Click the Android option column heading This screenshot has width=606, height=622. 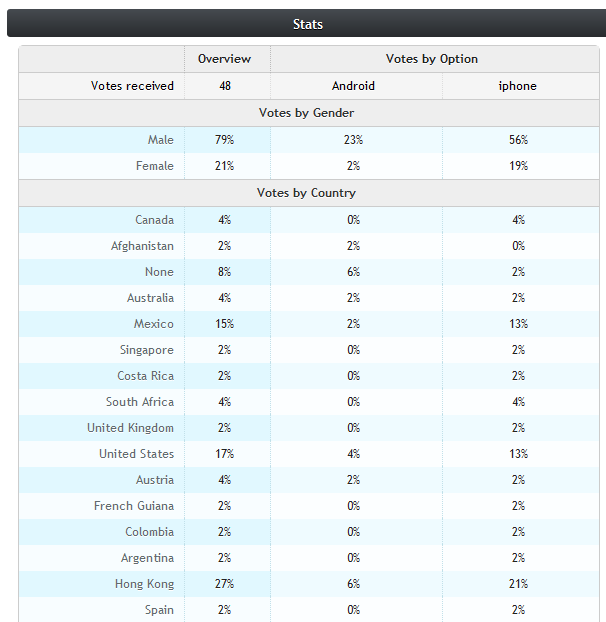pyautogui.click(x=353, y=86)
